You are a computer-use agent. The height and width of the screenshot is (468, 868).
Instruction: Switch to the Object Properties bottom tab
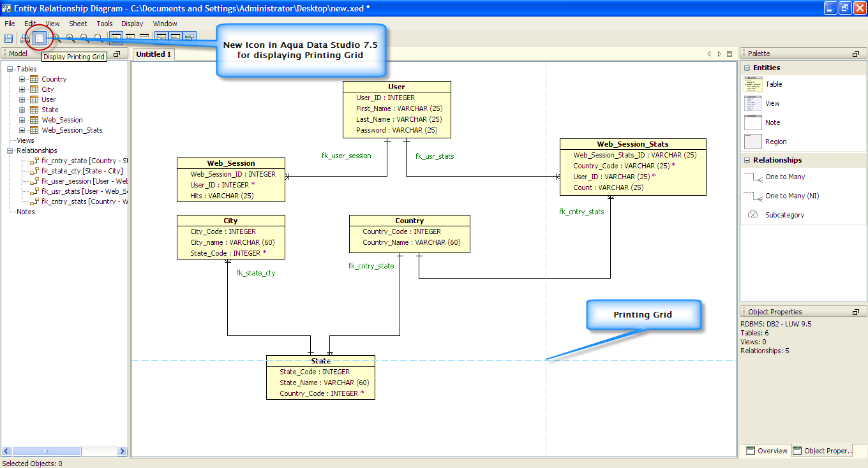(x=823, y=451)
